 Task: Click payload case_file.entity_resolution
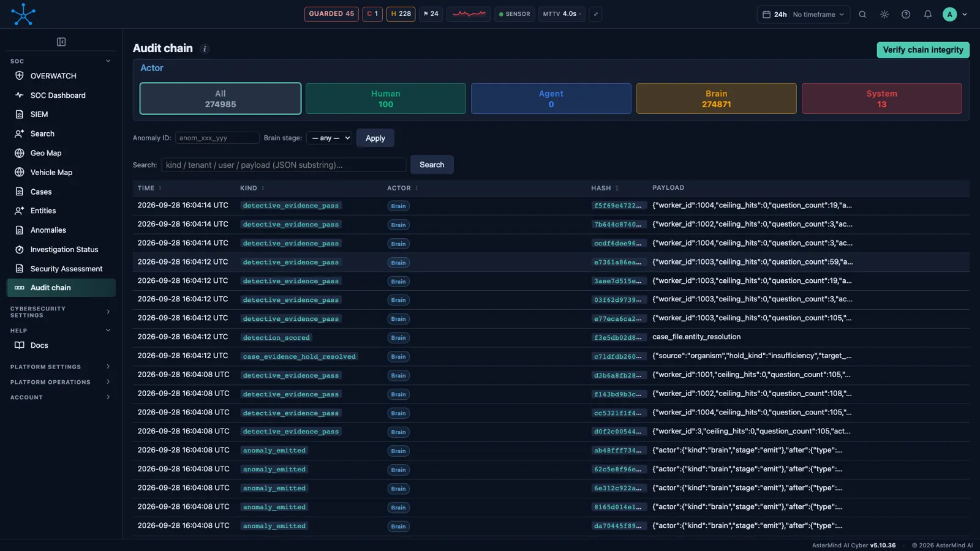tap(696, 337)
